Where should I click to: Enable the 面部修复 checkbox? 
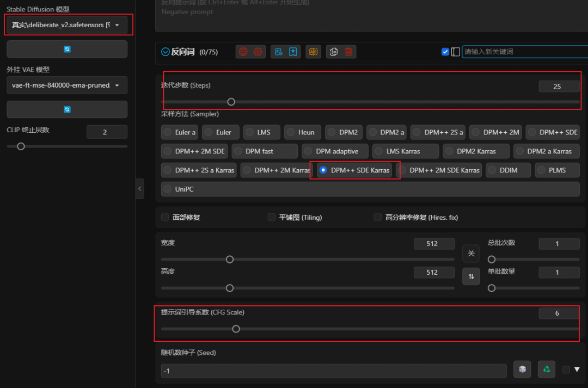(x=165, y=217)
